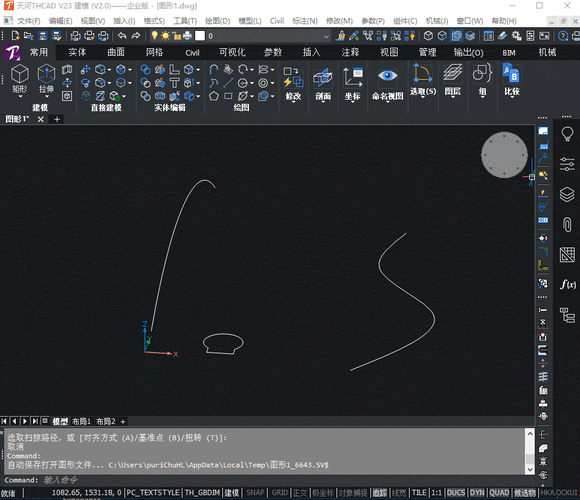Expand the 组 group dropdown

pyautogui.click(x=482, y=96)
